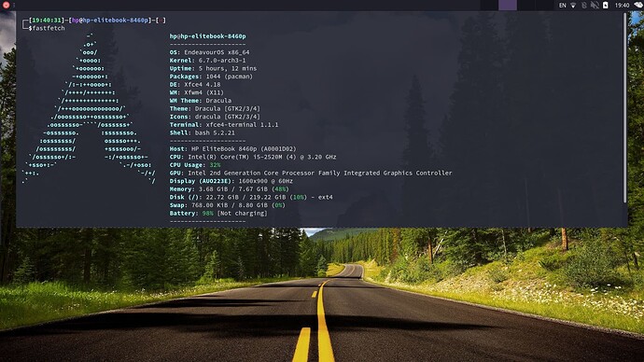Click the Swap: 768.00 KiB line
The height and width of the screenshot is (362, 644).
coord(227,205)
